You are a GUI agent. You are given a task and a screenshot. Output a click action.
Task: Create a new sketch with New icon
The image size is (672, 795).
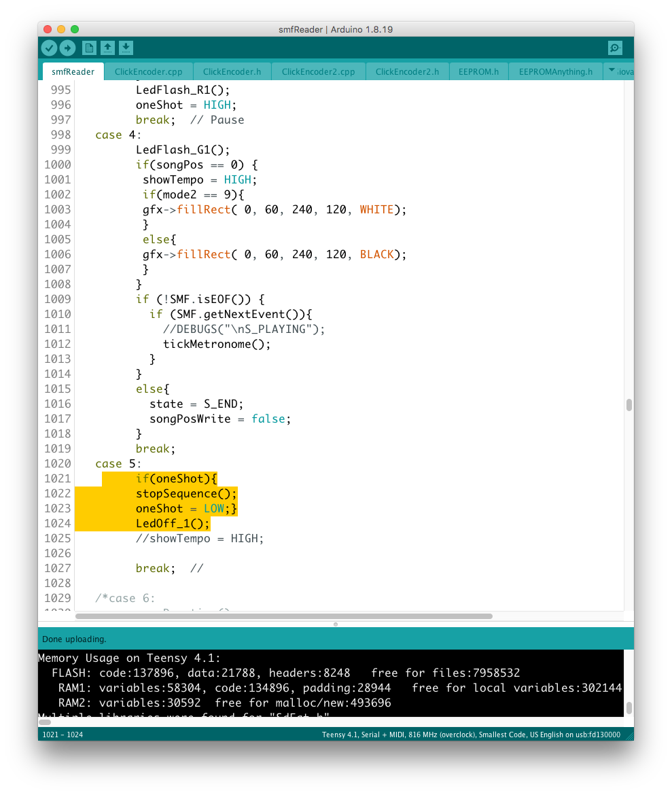coord(89,48)
